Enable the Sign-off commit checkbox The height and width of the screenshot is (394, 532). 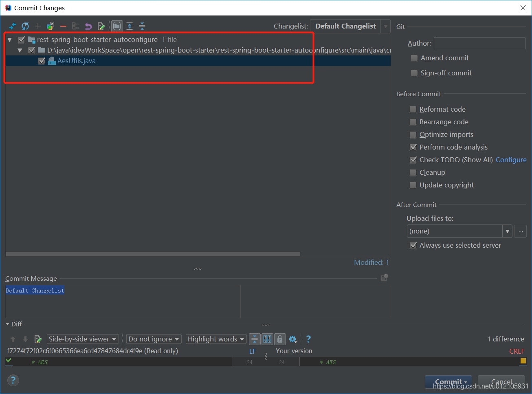(x=414, y=73)
